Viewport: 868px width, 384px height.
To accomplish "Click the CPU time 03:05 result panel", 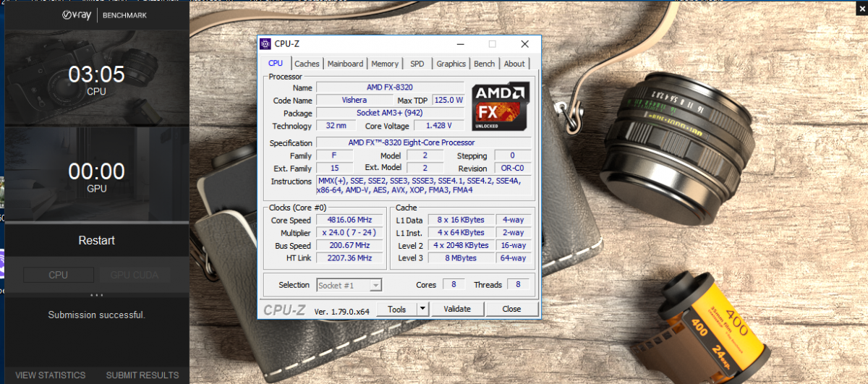I will pyautogui.click(x=96, y=78).
